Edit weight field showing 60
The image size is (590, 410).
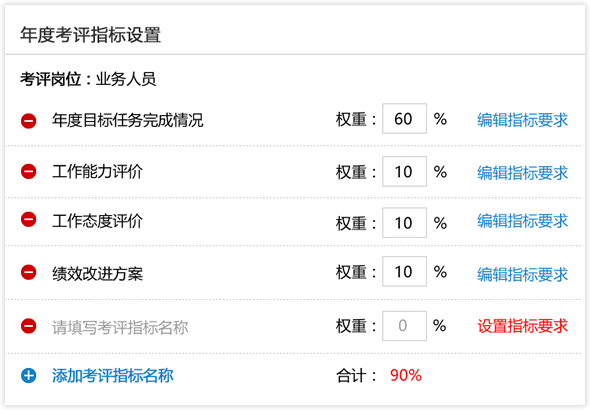pyautogui.click(x=404, y=118)
